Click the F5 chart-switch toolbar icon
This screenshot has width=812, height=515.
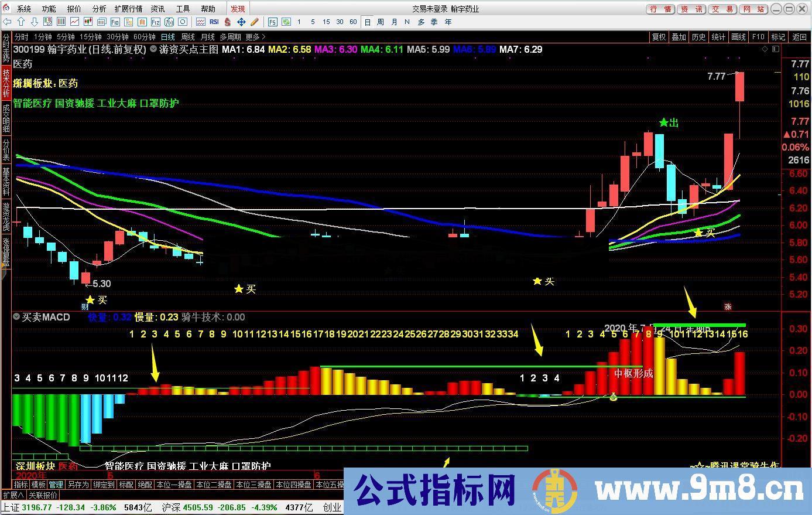tap(272, 22)
